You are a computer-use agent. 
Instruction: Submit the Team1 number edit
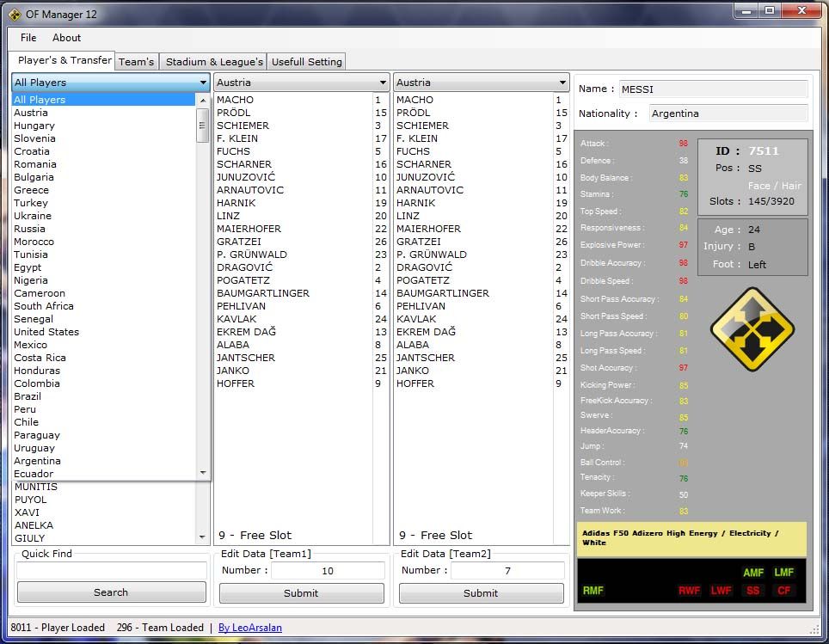(301, 593)
